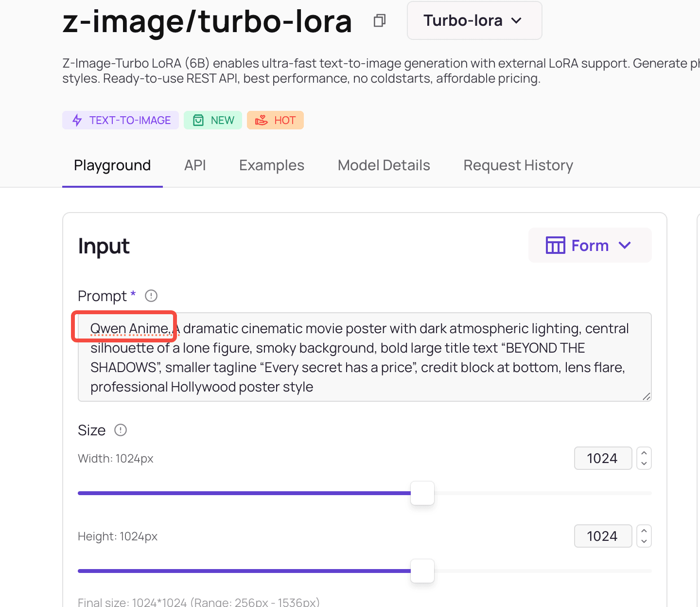
Task: Open the Turbo-lora variant dropdown
Action: 474,20
